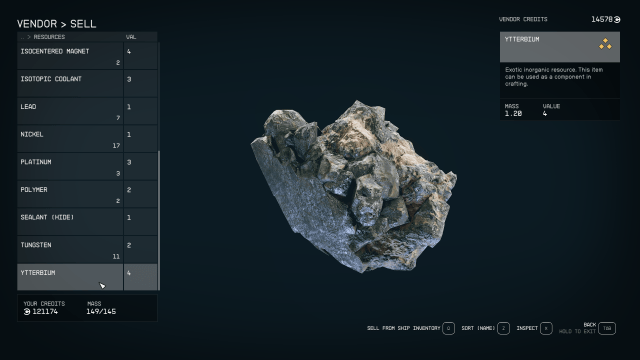The height and width of the screenshot is (360, 640).
Task: Click your credits amount 121174
Action: click(45, 311)
